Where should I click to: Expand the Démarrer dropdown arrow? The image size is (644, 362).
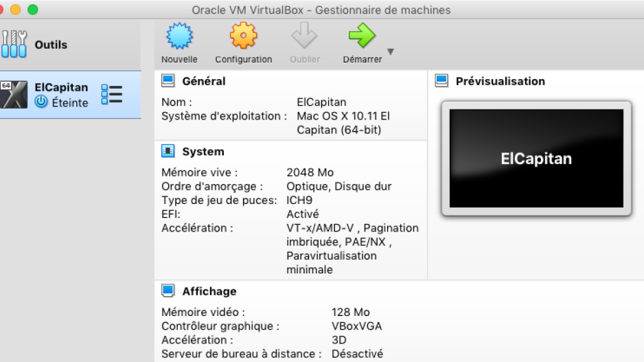[x=391, y=52]
